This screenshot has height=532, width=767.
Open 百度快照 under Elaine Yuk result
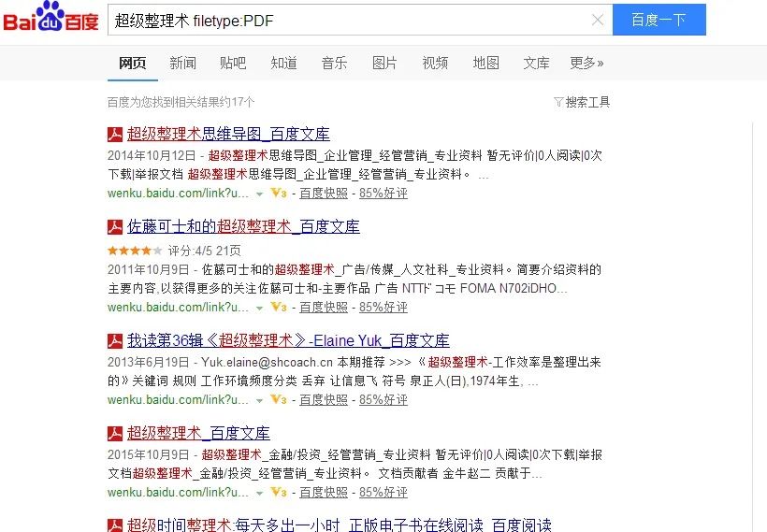(324, 399)
